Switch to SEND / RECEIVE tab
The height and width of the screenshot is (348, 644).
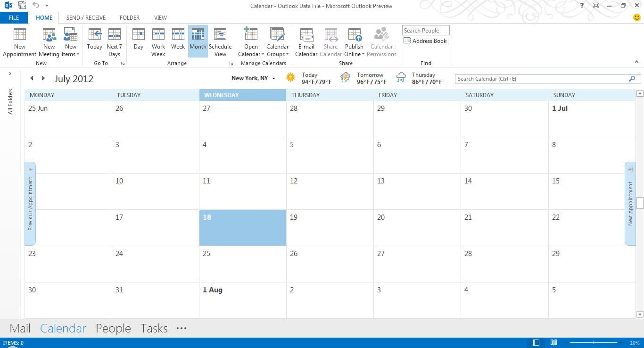pos(86,18)
